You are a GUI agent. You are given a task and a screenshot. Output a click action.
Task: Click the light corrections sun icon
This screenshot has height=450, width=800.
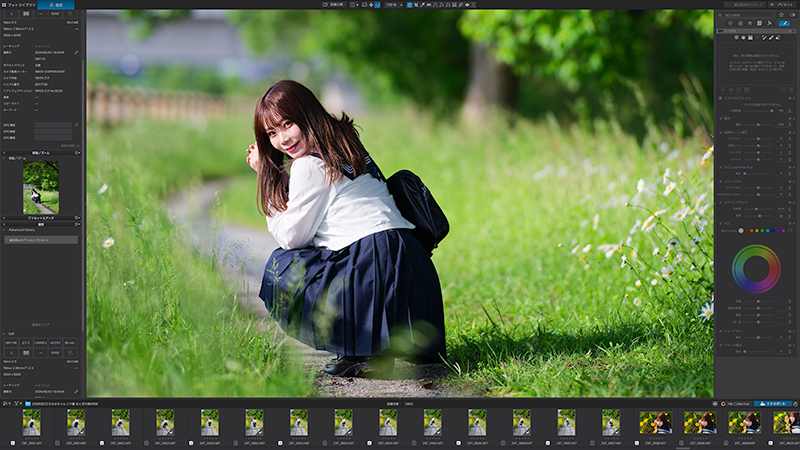coord(730,23)
